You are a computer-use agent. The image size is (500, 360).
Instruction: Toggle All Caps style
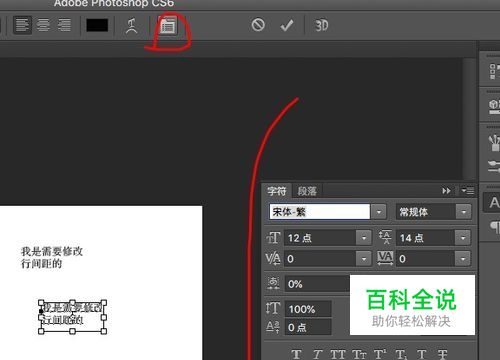(338, 354)
